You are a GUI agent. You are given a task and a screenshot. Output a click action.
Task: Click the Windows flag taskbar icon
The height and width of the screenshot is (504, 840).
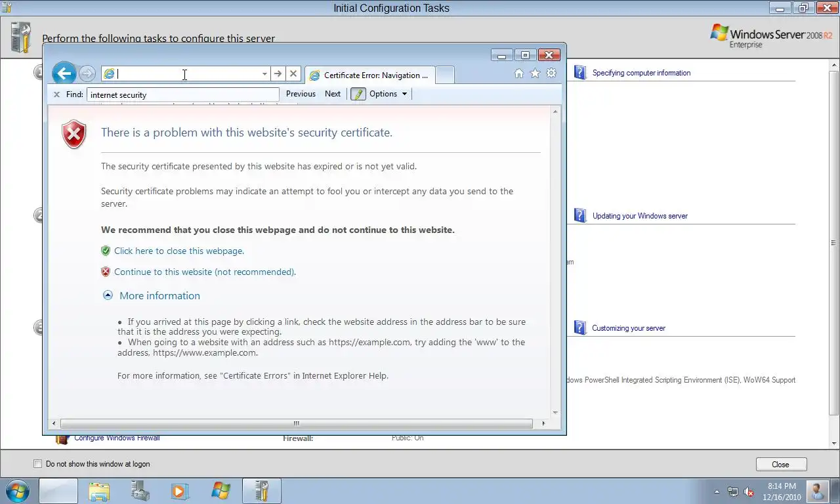tap(221, 491)
